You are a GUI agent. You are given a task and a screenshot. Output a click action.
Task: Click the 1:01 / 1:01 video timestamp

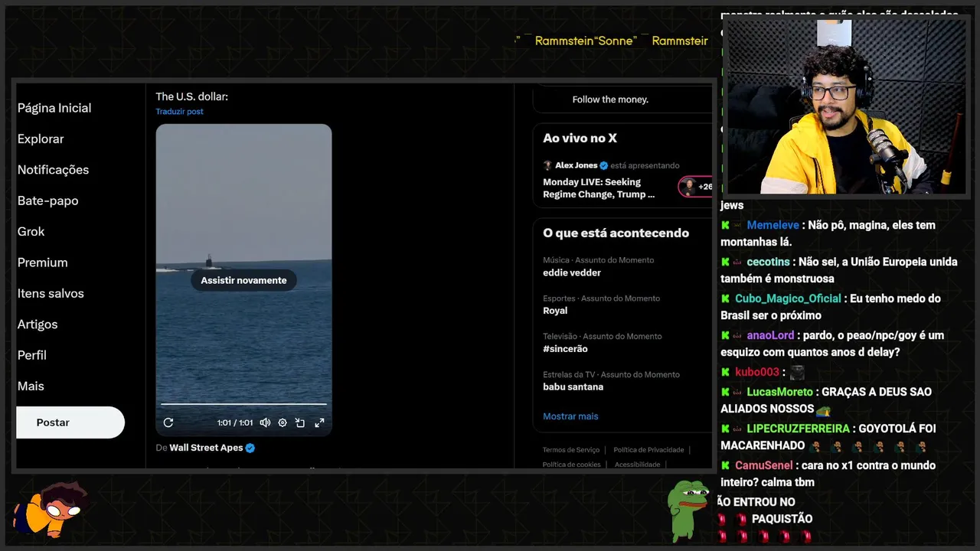[234, 422]
